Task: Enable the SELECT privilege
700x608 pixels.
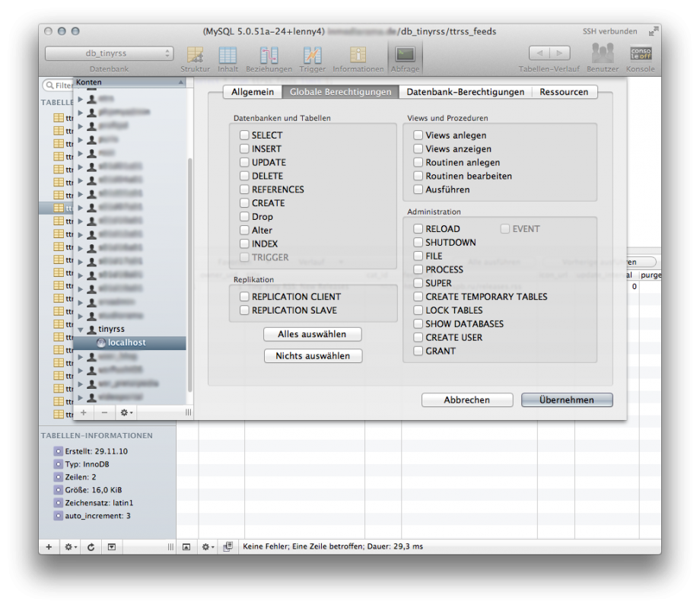Action: [244, 135]
